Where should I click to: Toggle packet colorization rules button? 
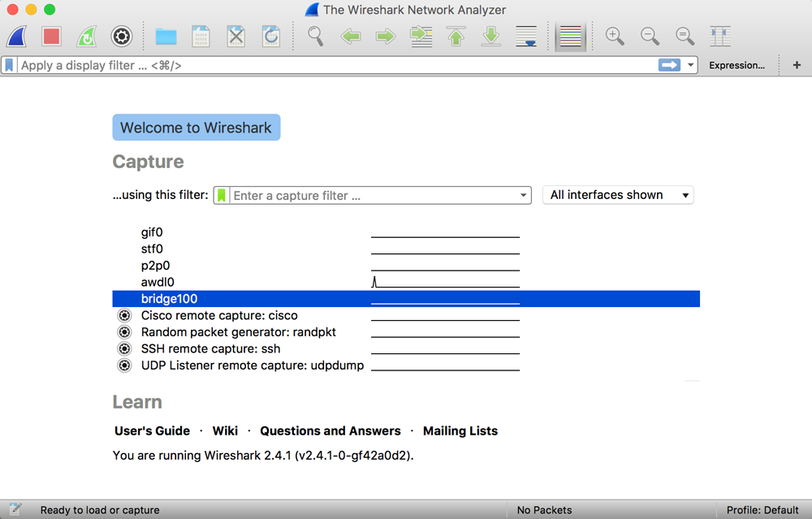(570, 37)
